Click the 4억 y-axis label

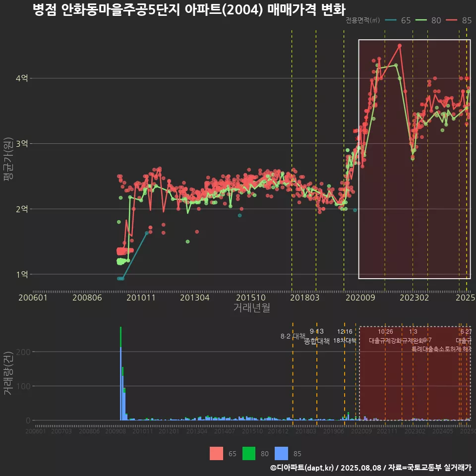pyautogui.click(x=22, y=78)
